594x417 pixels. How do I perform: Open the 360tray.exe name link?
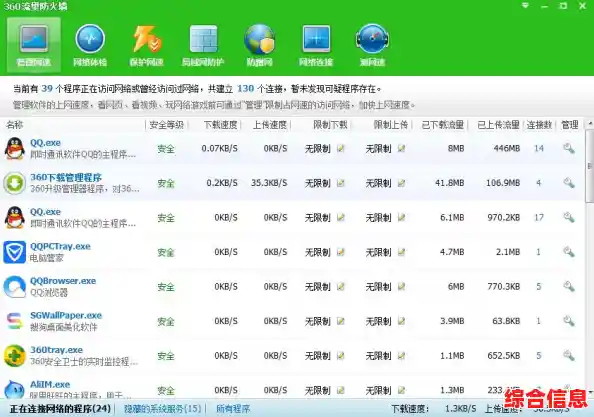coord(56,350)
